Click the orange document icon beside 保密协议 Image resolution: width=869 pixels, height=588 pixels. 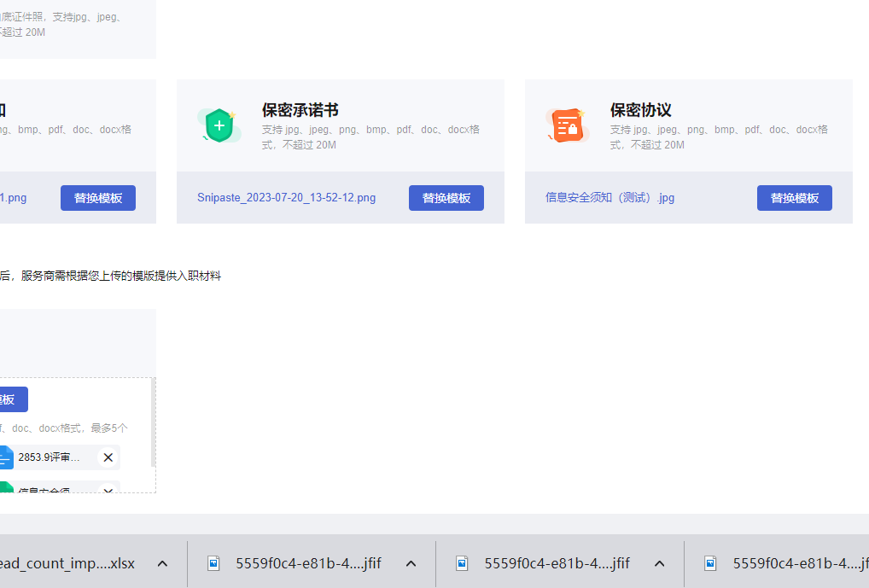pyautogui.click(x=567, y=125)
